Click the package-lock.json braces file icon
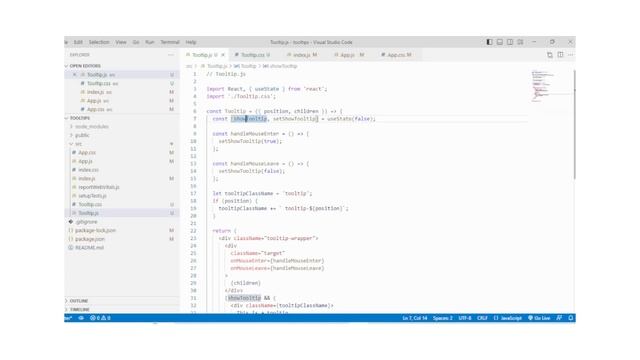640x360 pixels. coord(71,231)
